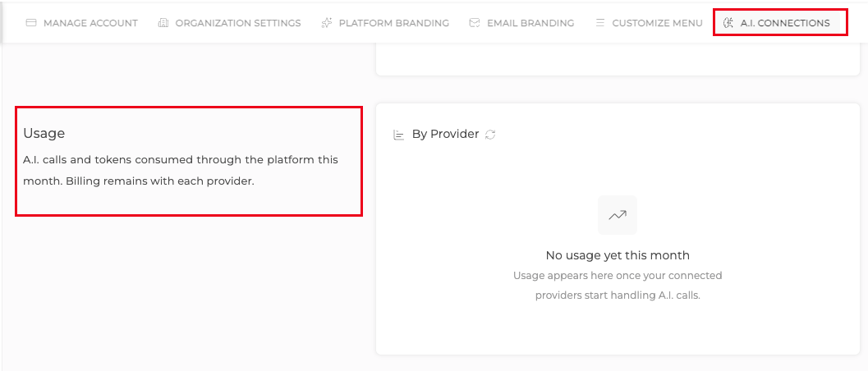Click the building icon for Organization Settings

coord(163,23)
